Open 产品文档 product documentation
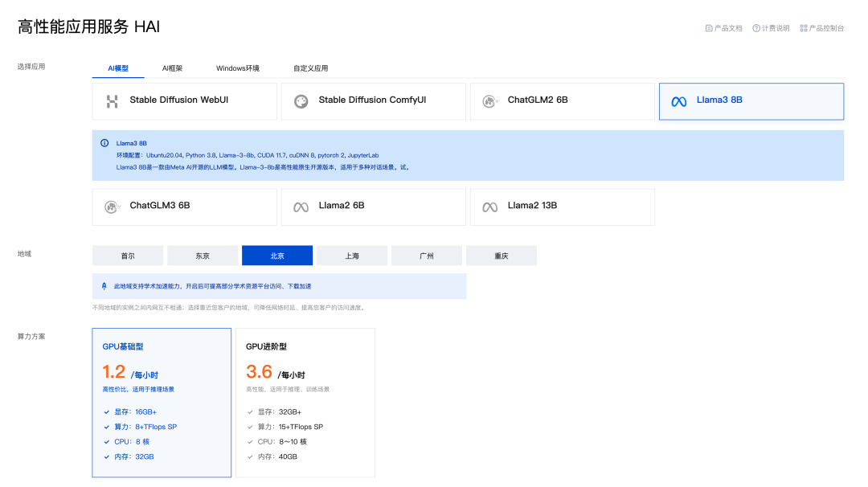 723,28
